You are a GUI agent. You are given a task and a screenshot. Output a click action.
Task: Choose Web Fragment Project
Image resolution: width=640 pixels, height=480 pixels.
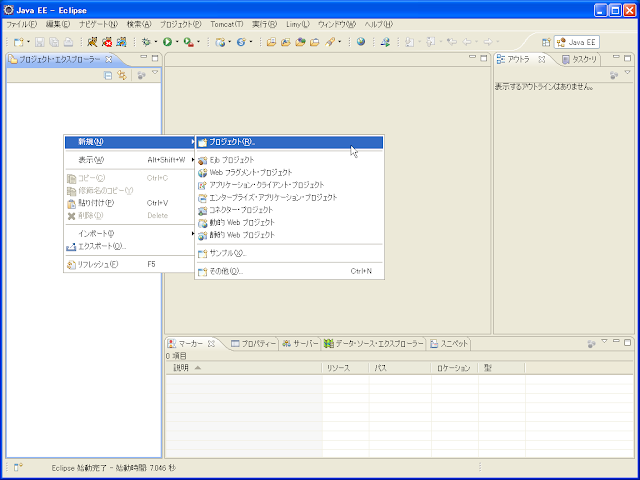point(290,172)
